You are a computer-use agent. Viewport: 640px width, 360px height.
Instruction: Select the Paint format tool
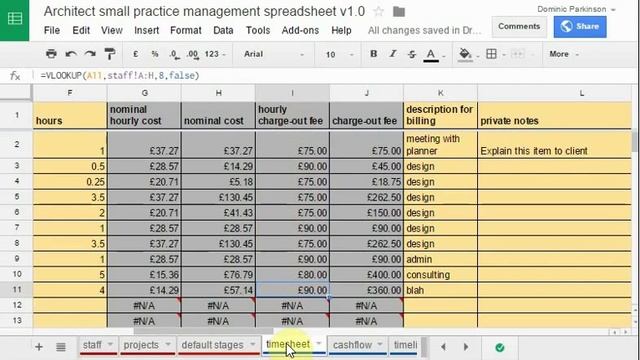(x=109, y=54)
